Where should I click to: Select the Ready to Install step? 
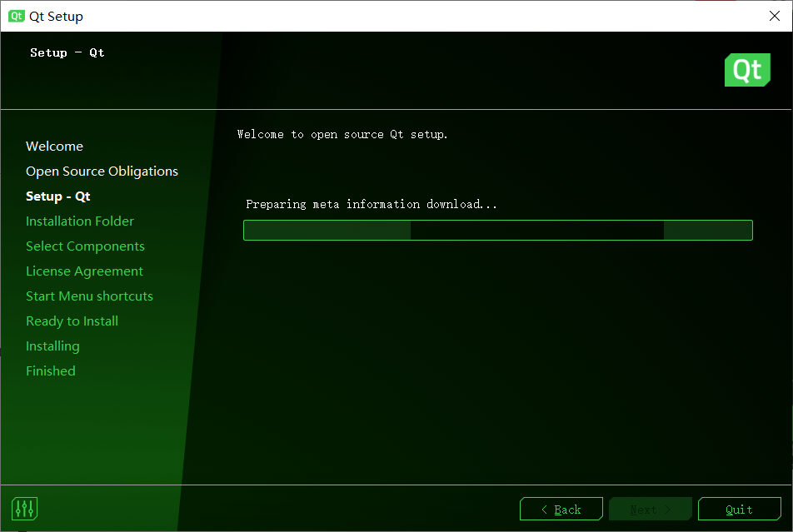(x=72, y=321)
